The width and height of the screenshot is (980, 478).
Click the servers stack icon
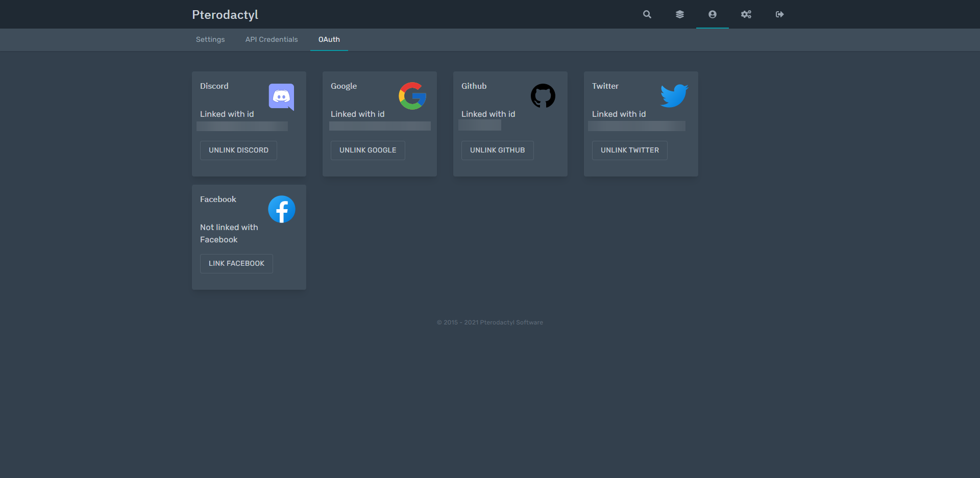click(679, 14)
